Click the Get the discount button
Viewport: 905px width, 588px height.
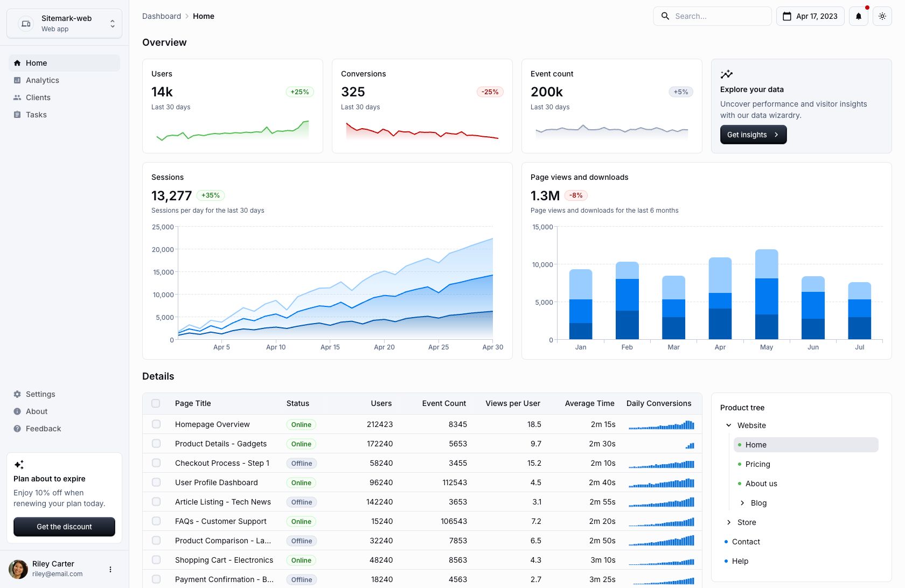coord(64,527)
